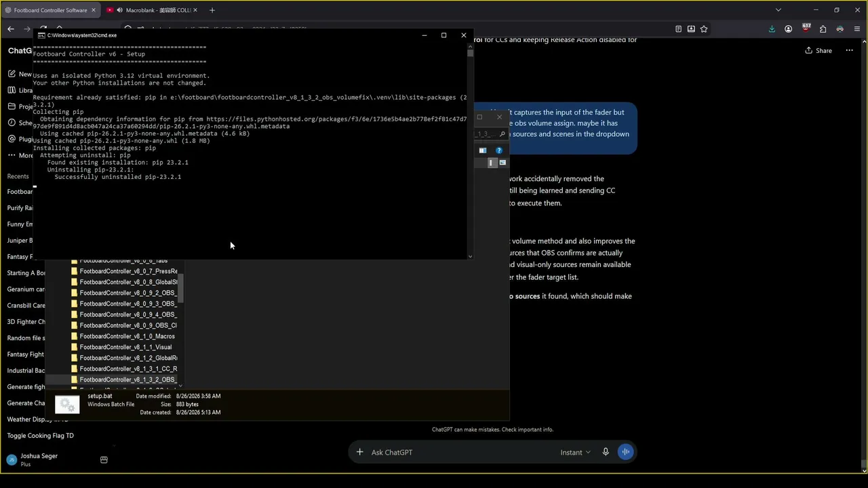
Task: Open the list all tabs dropdown
Action: point(778,10)
